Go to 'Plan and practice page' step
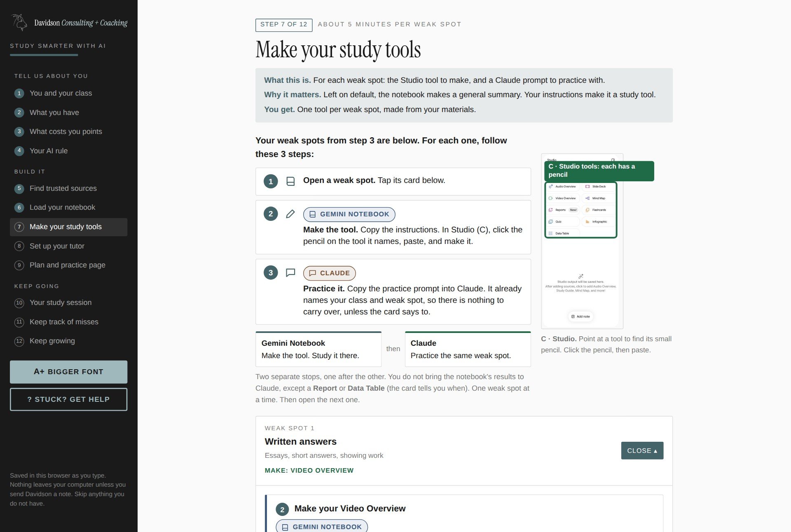Image resolution: width=791 pixels, height=532 pixels. coord(68,265)
